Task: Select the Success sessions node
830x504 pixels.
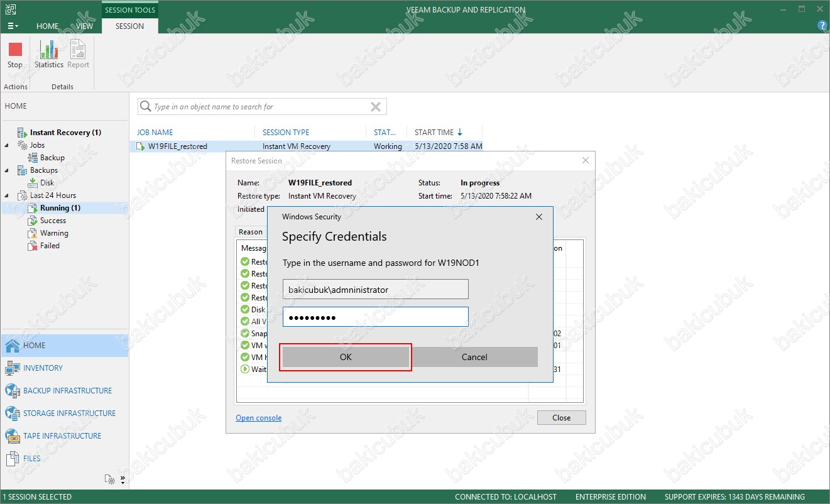Action: click(x=53, y=221)
